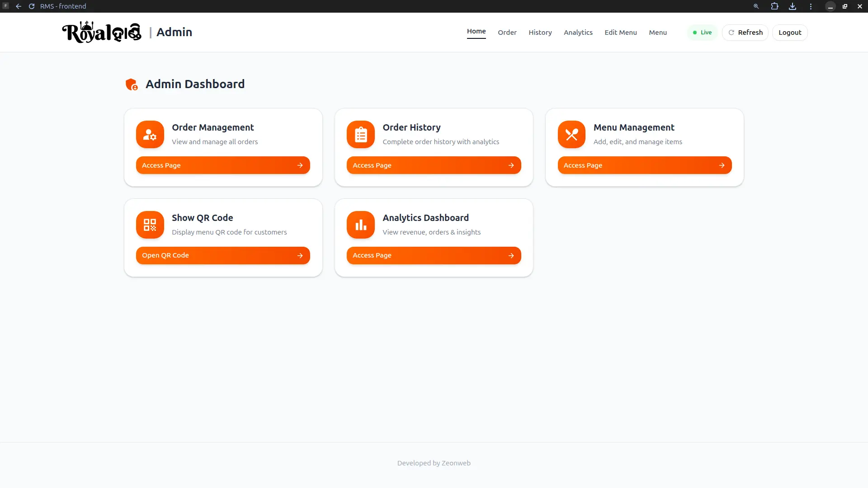Click 'Complete order history with analytics' text
Viewport: 868px width, 488px height.
(441, 142)
